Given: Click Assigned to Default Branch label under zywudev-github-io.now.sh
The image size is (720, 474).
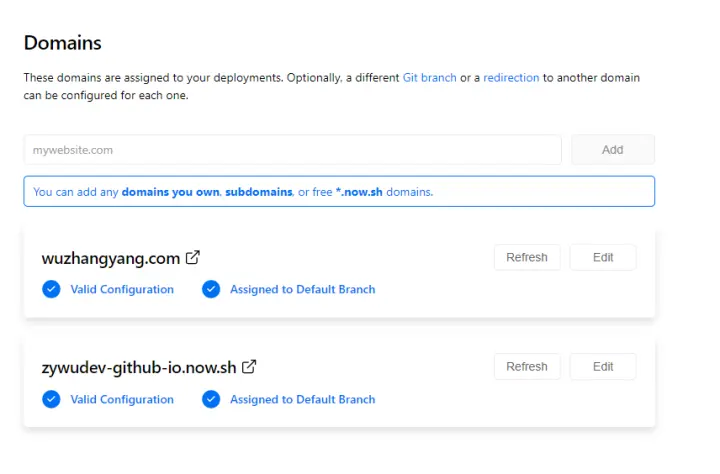Looking at the screenshot, I should 303,399.
